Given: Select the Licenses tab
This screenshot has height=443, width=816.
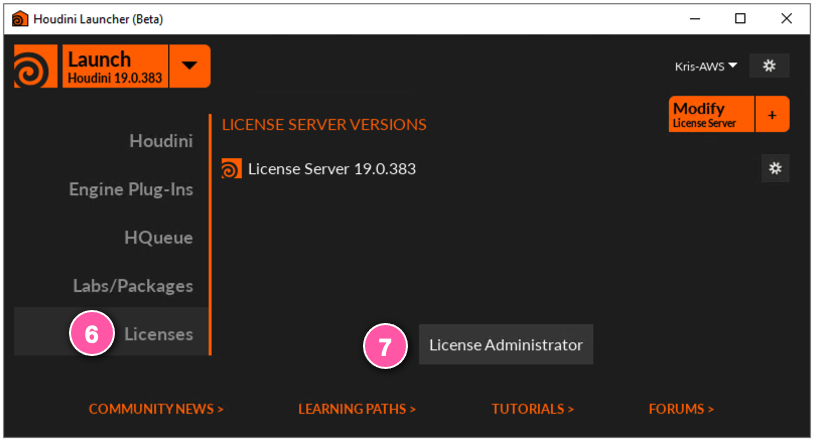Looking at the screenshot, I should 111,332.
